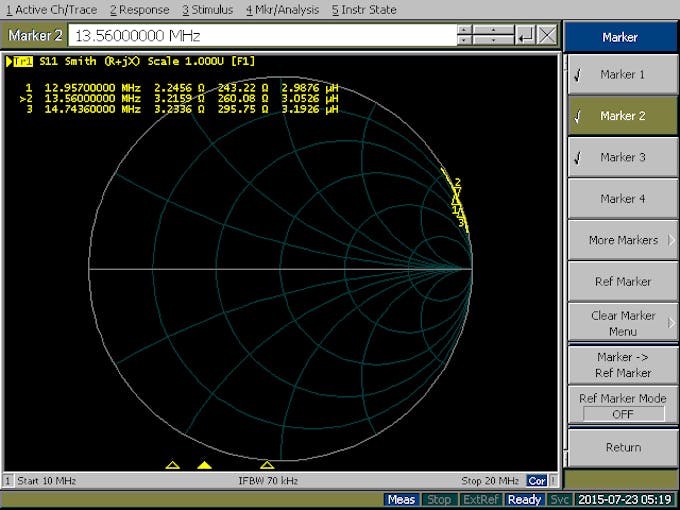Screen dimensions: 680x510
Task: Click the Marker 2 entry label
Action: click(x=36, y=36)
